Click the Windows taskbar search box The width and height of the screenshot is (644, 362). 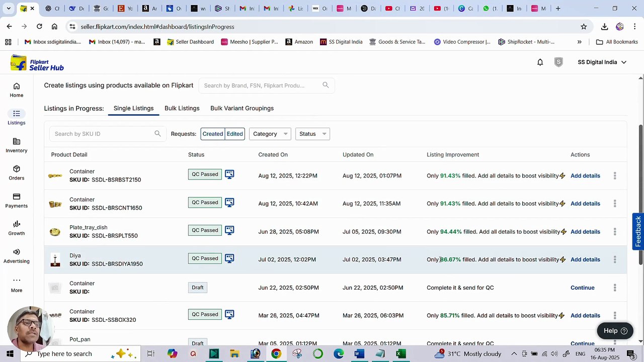click(x=80, y=353)
